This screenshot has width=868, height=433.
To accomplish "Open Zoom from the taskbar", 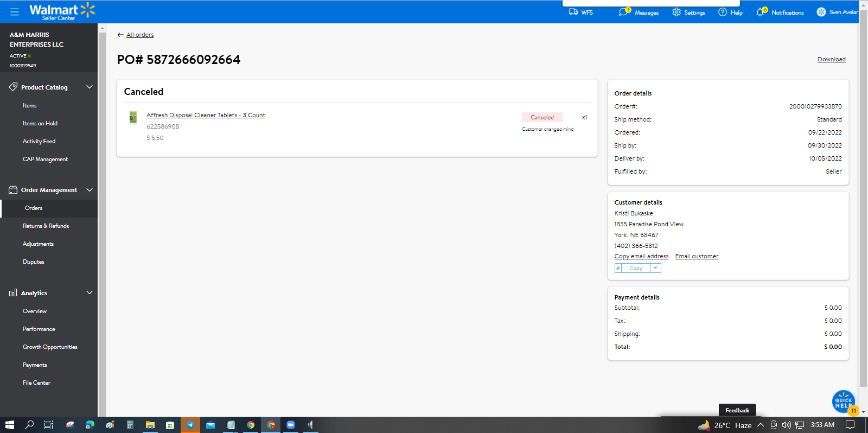I will click(x=291, y=425).
